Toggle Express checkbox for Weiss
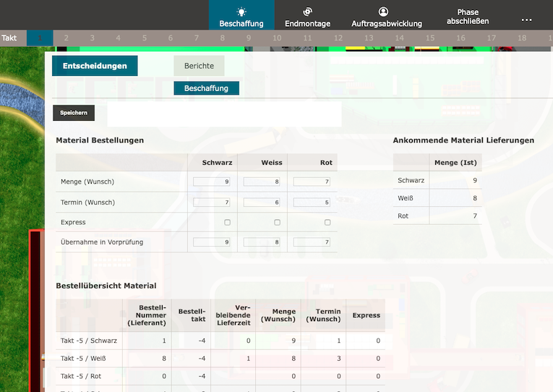This screenshot has height=392, width=553. click(x=278, y=222)
